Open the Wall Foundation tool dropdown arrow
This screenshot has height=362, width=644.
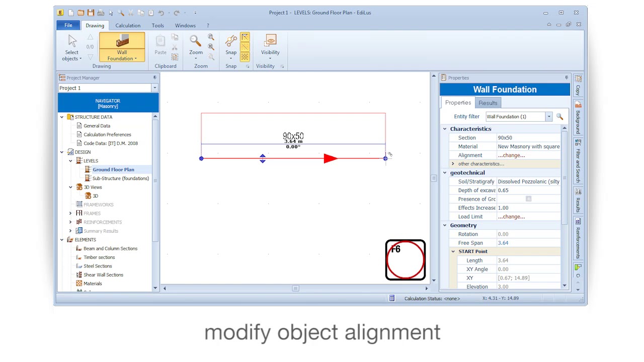click(136, 59)
